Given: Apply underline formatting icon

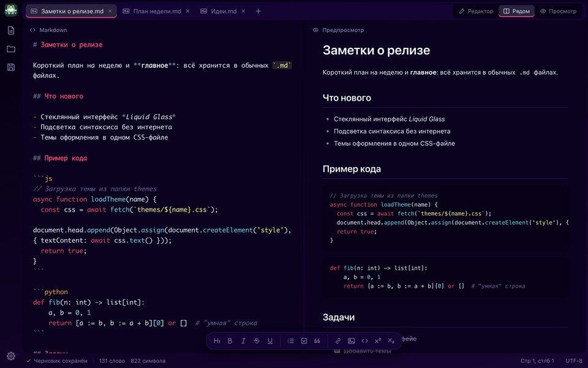Looking at the screenshot, I should click(x=270, y=341).
